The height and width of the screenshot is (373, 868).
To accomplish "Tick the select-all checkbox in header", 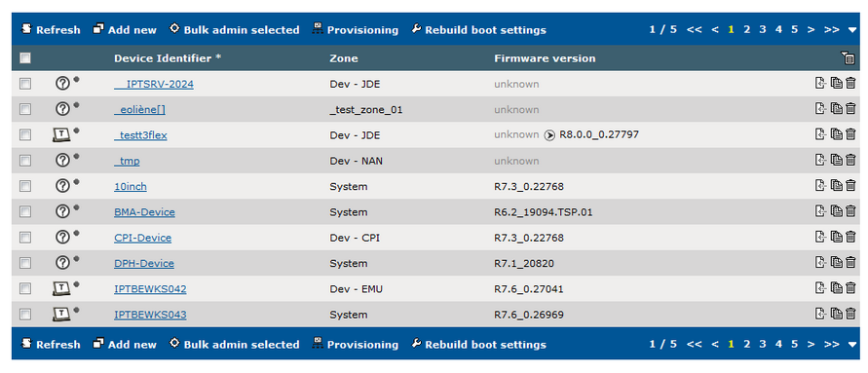I will pyautogui.click(x=25, y=57).
